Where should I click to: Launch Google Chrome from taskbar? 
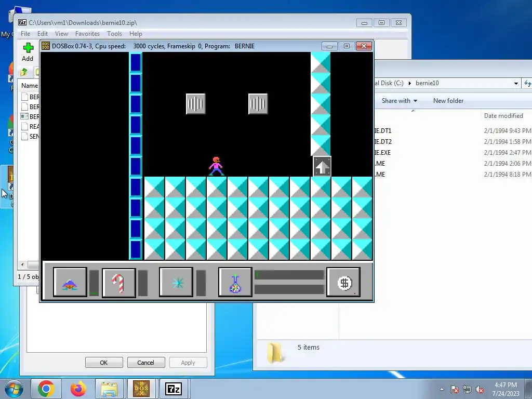pos(46,389)
